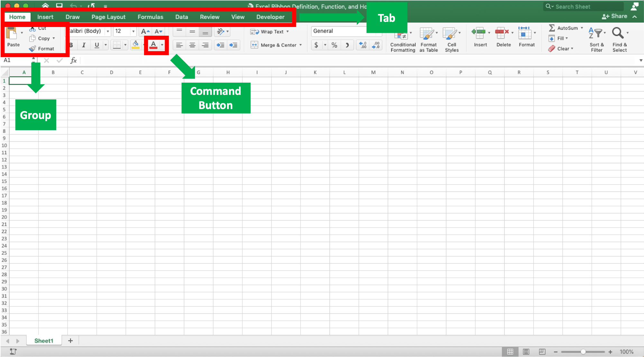The width and height of the screenshot is (644, 357).
Task: Select Middle Align vertical alignment
Action: pos(192,31)
